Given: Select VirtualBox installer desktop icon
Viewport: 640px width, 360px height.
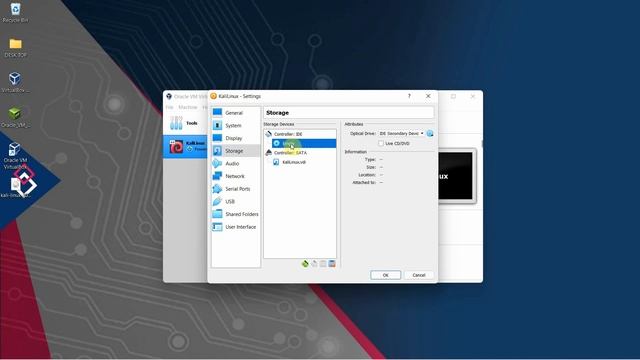Looking at the screenshot, I should [x=16, y=82].
